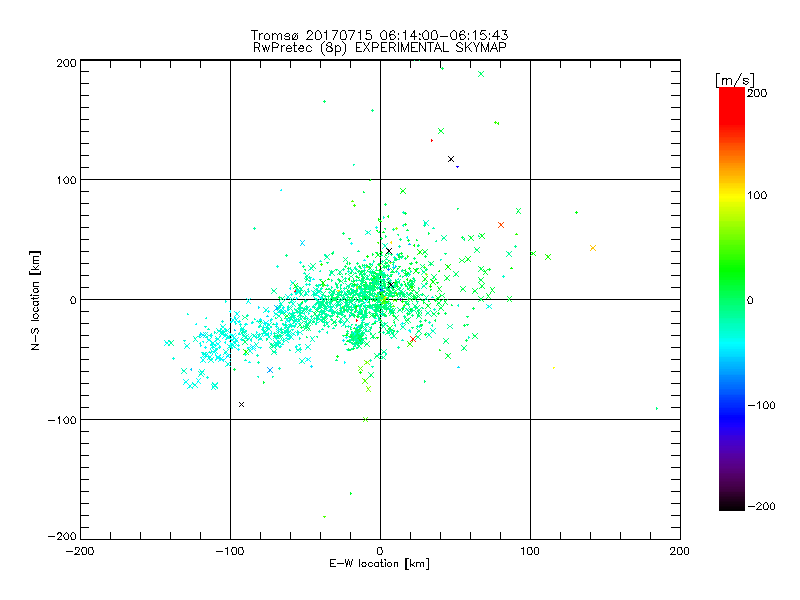The height and width of the screenshot is (600, 800).
Task: Click the [m/s] colorbar unit label
Action: 735,80
